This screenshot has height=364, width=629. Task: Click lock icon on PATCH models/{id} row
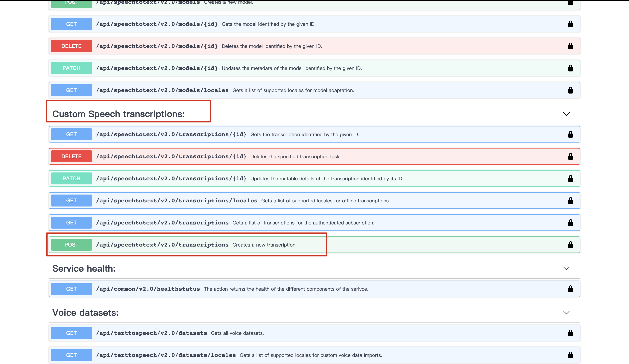(x=570, y=68)
